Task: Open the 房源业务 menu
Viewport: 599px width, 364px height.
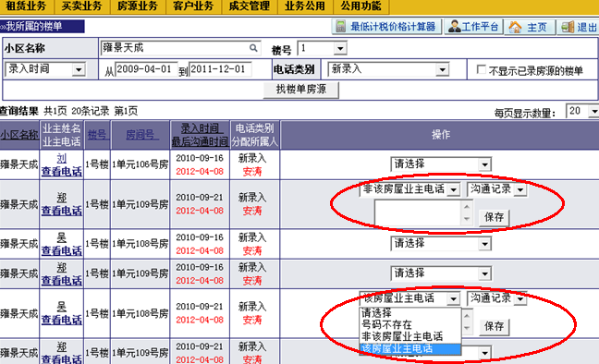Action: pos(138,6)
